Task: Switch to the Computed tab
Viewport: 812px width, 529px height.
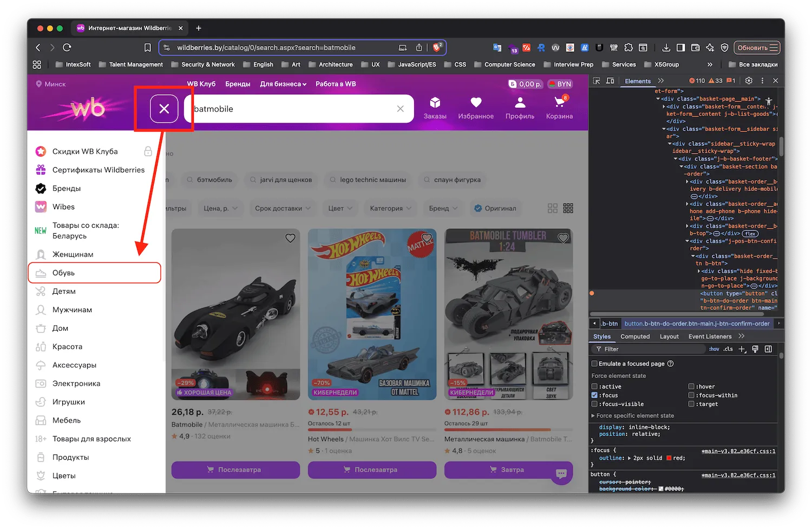Action: coord(635,336)
